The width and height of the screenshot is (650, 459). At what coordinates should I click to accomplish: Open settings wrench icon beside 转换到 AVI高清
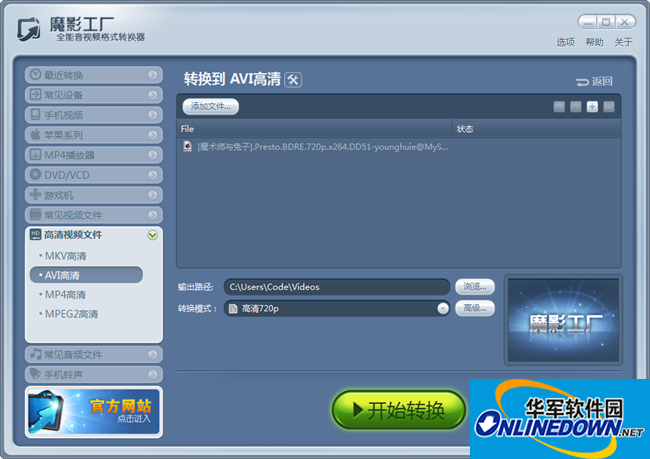coord(293,80)
